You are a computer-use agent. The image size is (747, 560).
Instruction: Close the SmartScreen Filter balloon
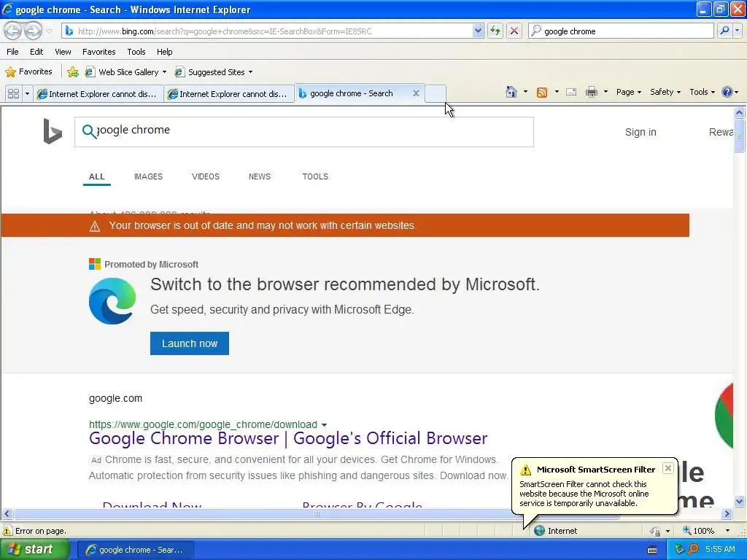click(x=668, y=468)
